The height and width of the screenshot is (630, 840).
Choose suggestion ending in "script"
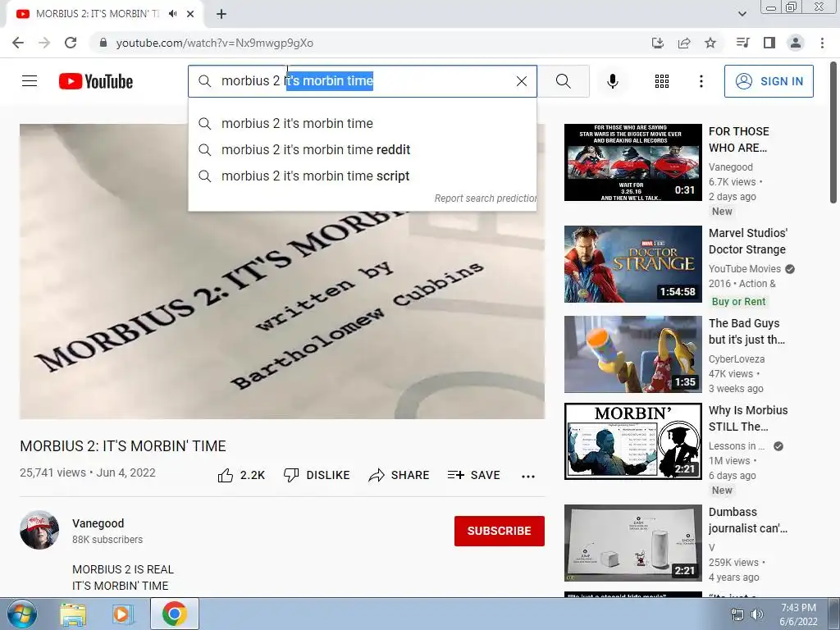pyautogui.click(x=362, y=176)
